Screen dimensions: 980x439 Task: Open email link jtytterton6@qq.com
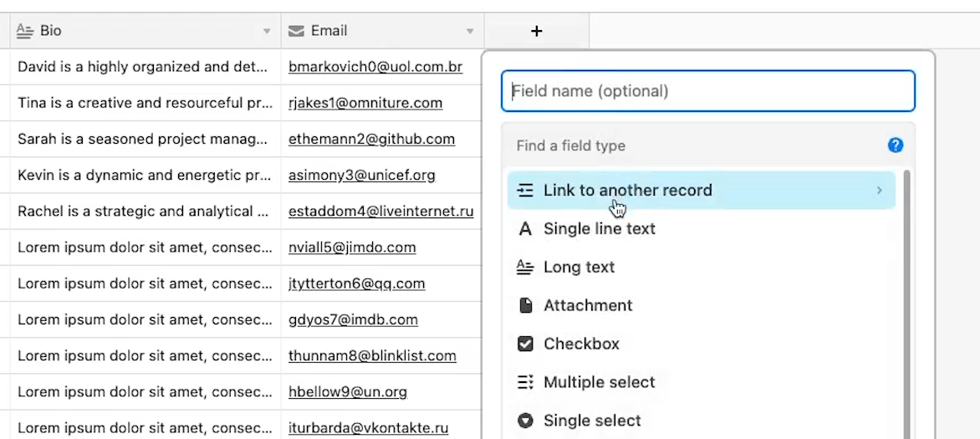point(356,284)
